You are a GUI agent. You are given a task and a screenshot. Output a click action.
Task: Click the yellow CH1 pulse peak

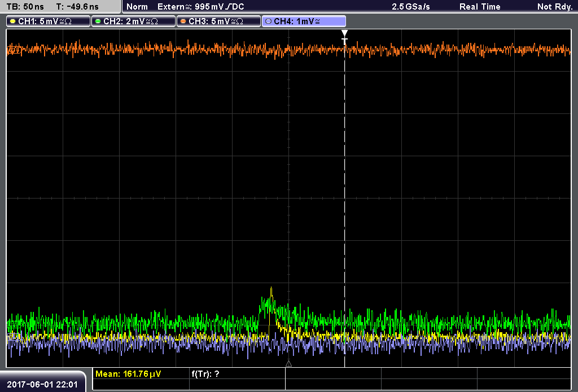tap(272, 288)
